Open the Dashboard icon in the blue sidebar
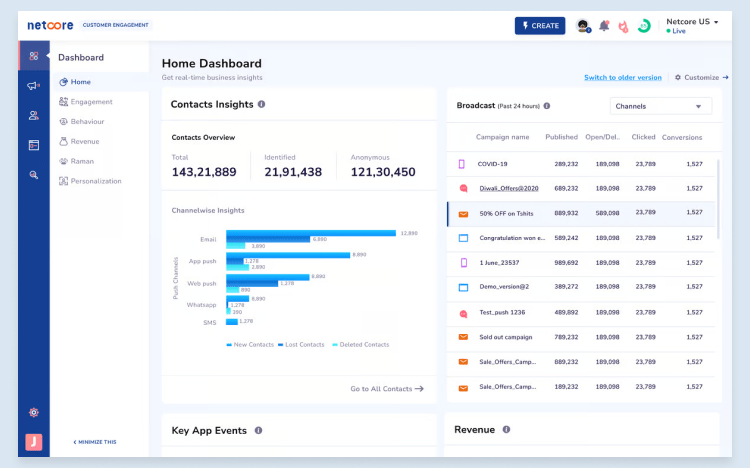The height and width of the screenshot is (468, 750). click(x=33, y=56)
